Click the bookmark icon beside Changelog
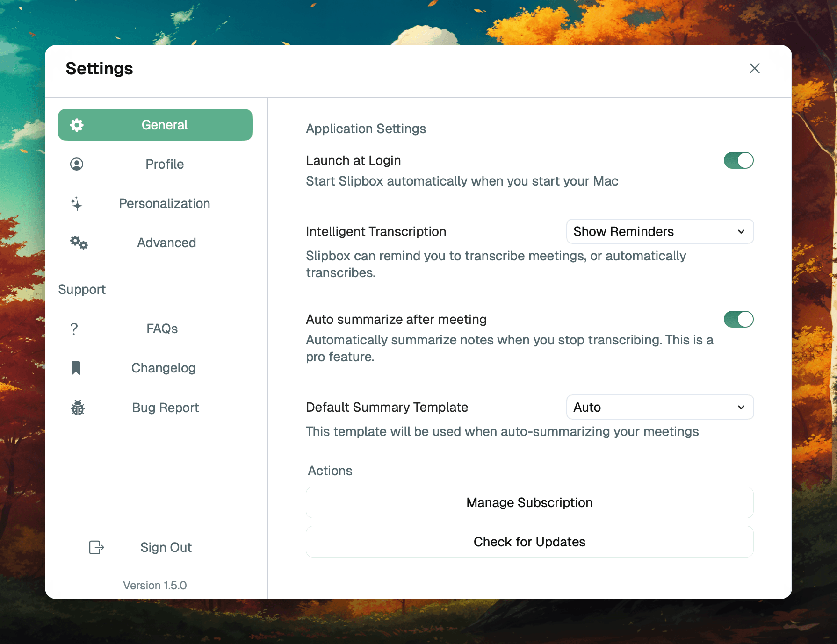The image size is (837, 644). tap(76, 368)
